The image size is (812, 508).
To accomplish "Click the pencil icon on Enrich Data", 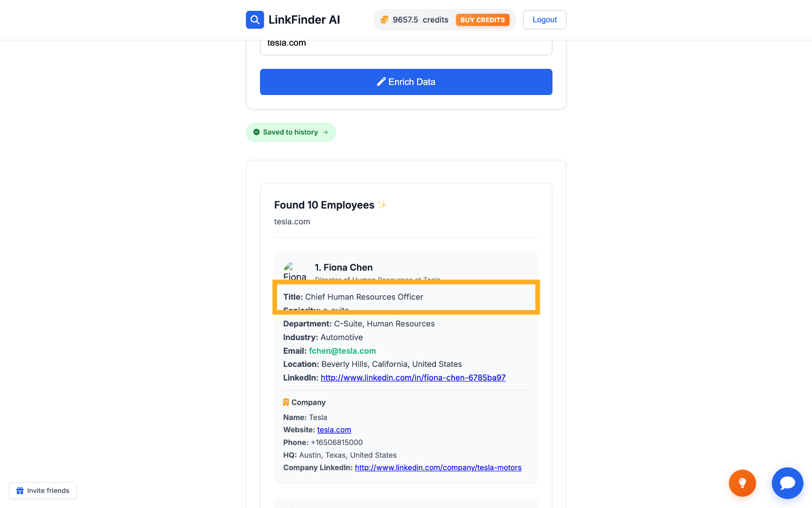I will pos(381,82).
